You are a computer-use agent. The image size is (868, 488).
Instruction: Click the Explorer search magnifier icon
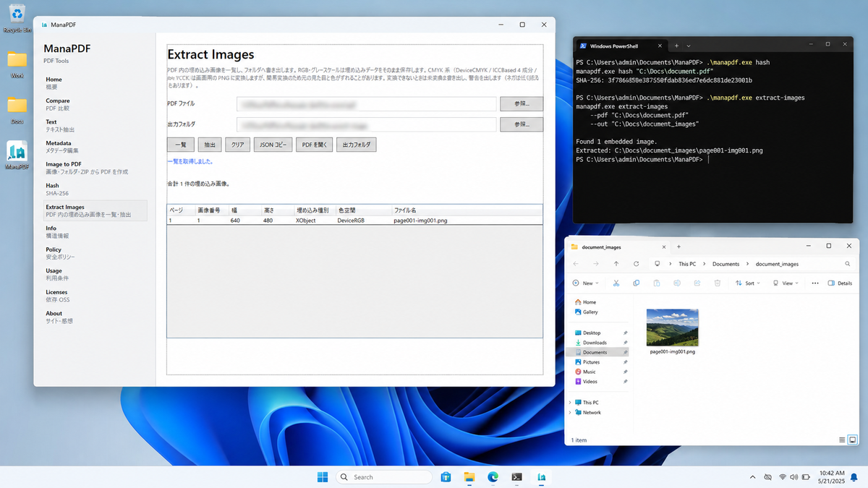[x=847, y=264]
